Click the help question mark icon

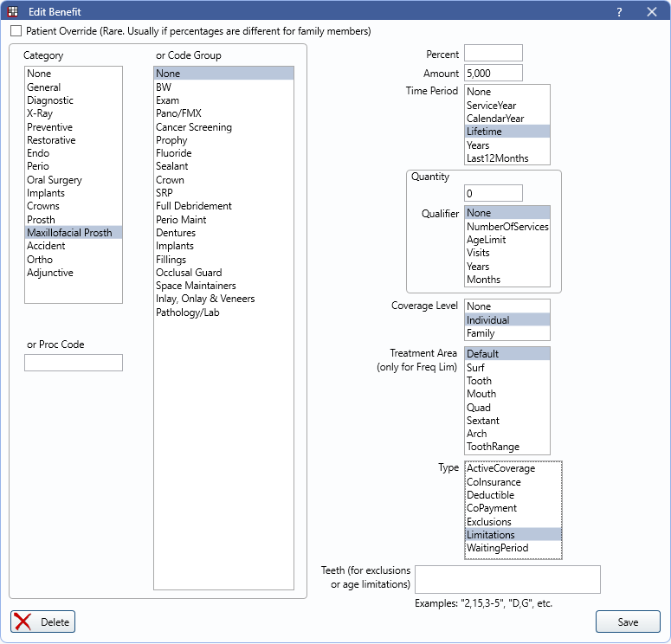[619, 12]
